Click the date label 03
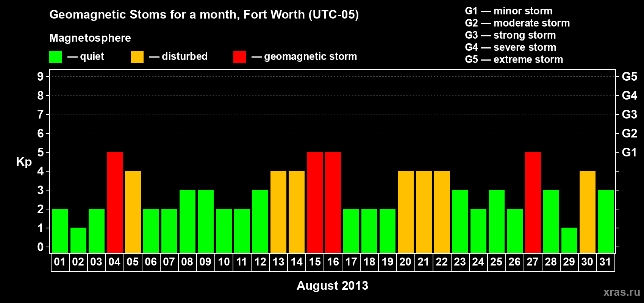The height and width of the screenshot is (303, 644). click(x=96, y=262)
